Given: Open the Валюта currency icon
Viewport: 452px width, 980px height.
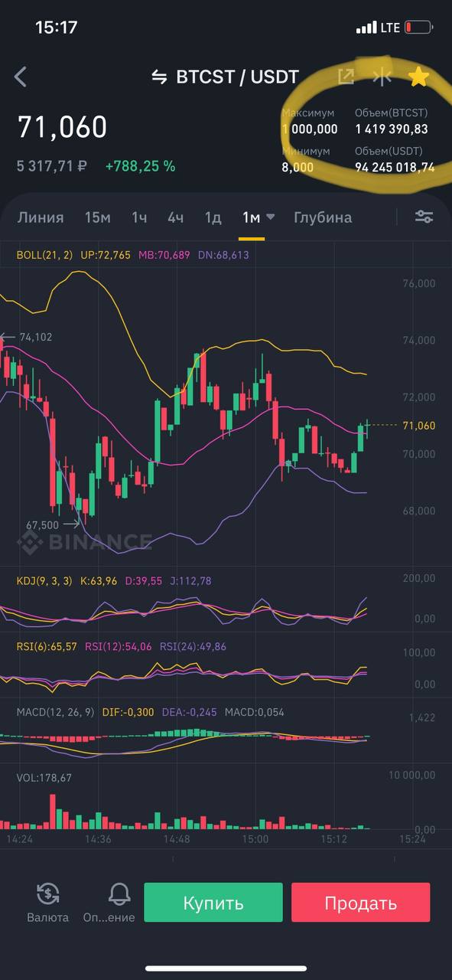Looking at the screenshot, I should tap(47, 893).
